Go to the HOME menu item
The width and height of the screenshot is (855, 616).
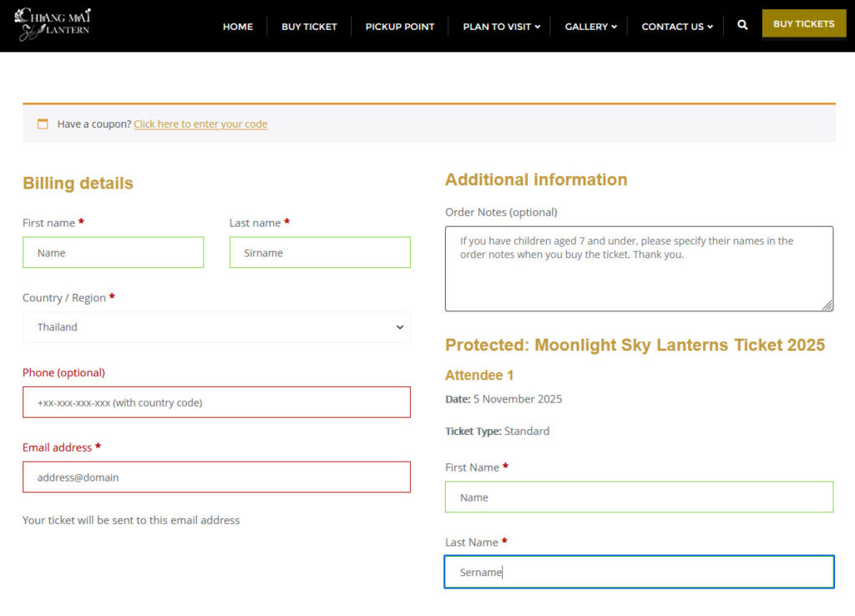click(x=238, y=27)
